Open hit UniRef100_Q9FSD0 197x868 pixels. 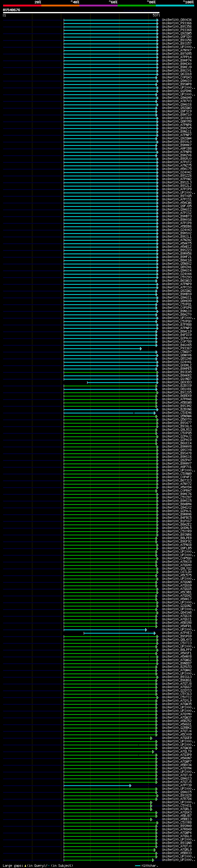click(176, 37)
